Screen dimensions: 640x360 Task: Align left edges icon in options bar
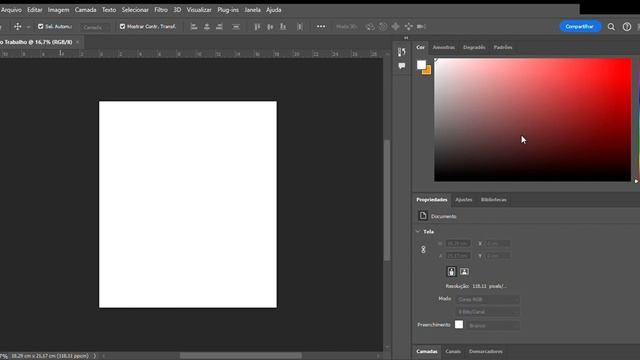tap(194, 27)
